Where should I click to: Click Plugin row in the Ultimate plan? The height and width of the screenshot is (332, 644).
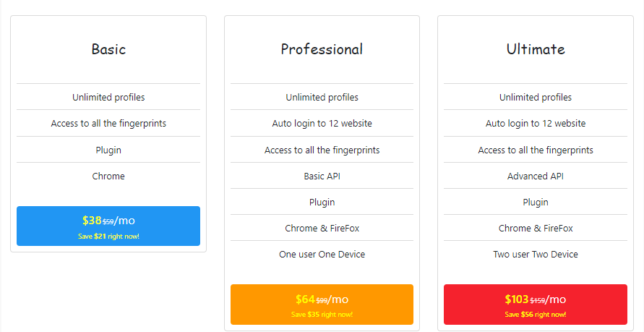(x=536, y=202)
